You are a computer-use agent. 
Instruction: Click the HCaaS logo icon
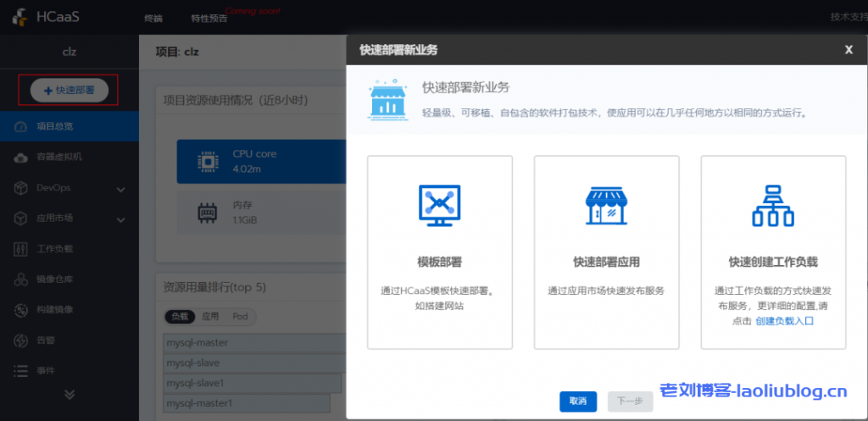point(20,18)
